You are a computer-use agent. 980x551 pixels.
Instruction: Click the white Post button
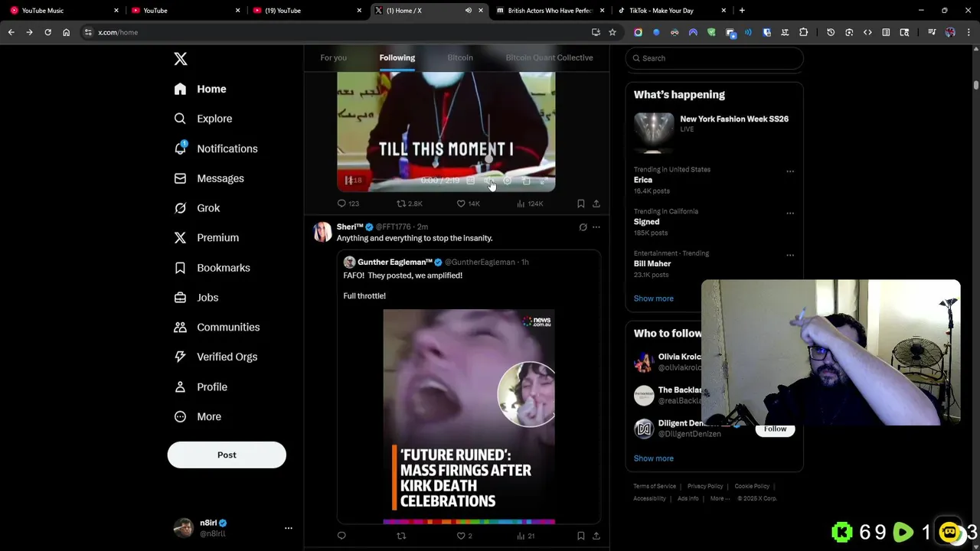pyautogui.click(x=227, y=455)
